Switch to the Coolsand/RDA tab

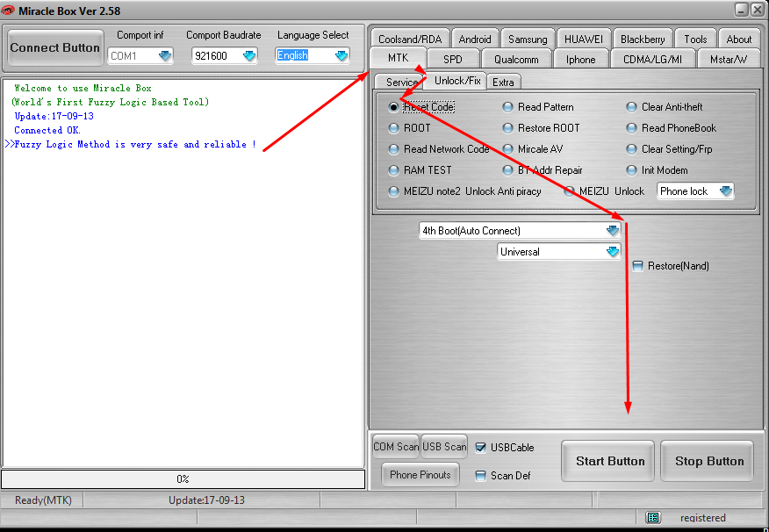tap(410, 39)
